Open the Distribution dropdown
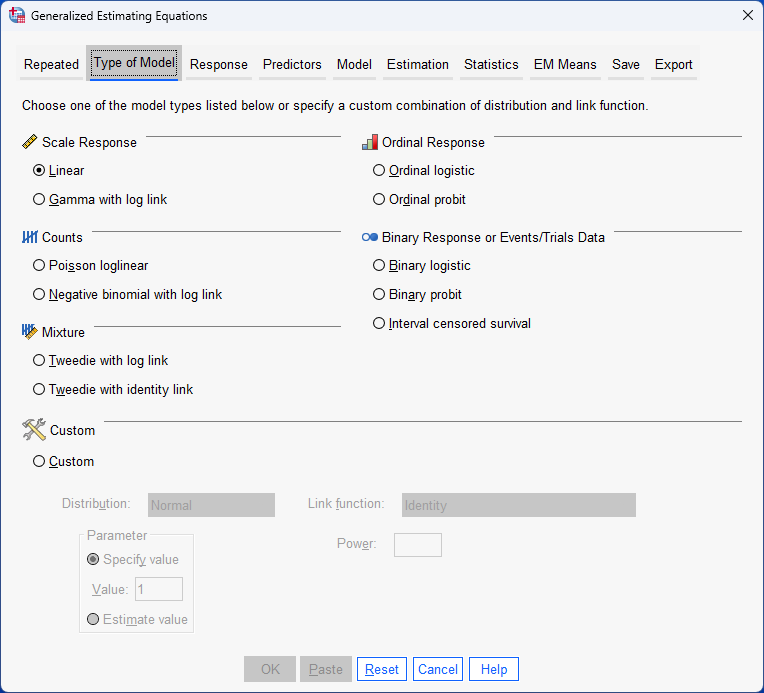The image size is (764, 693). point(211,505)
